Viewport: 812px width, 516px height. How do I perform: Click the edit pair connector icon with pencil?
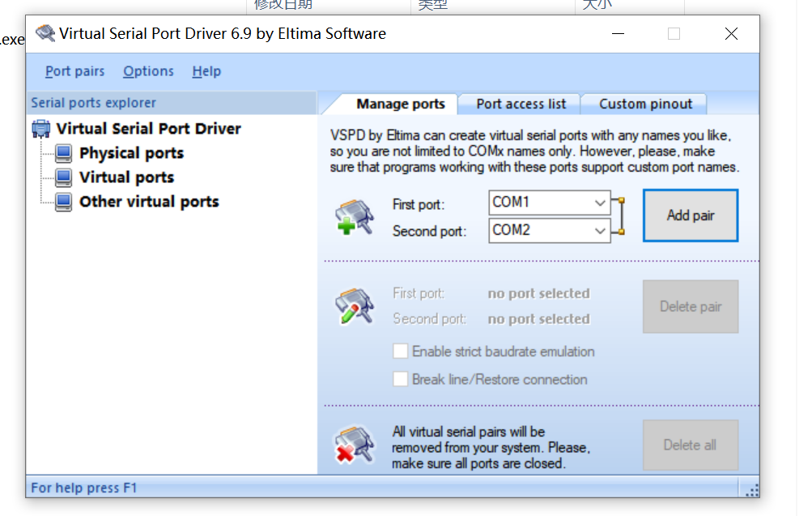(x=355, y=306)
